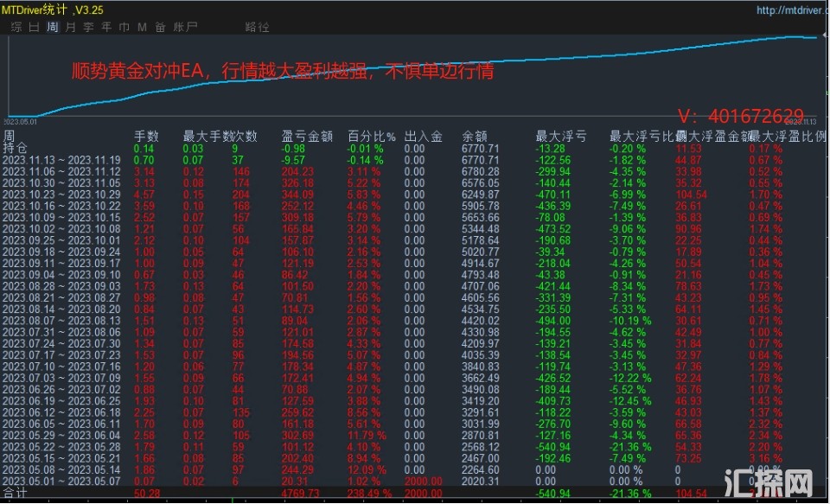
Task: Open the mtdriver website link
Action: pyautogui.click(x=778, y=10)
